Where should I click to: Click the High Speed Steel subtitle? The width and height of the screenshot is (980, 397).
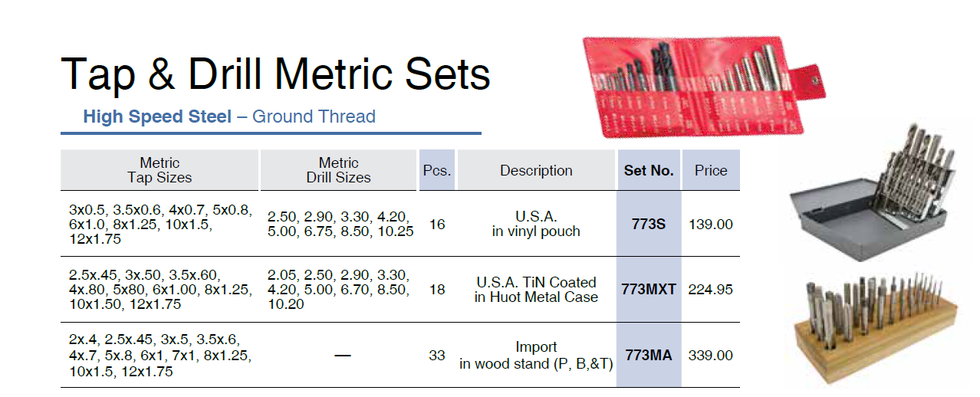coord(157,116)
